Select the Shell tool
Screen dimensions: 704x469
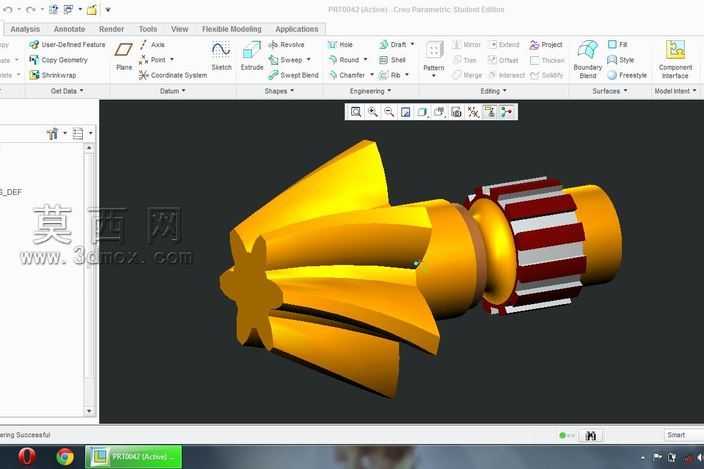click(x=392, y=60)
